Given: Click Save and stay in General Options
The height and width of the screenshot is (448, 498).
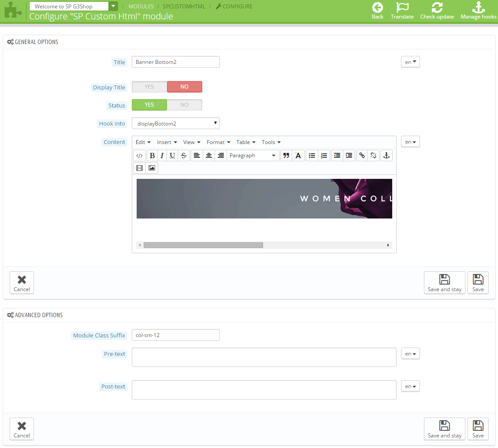Looking at the screenshot, I should click(x=444, y=283).
